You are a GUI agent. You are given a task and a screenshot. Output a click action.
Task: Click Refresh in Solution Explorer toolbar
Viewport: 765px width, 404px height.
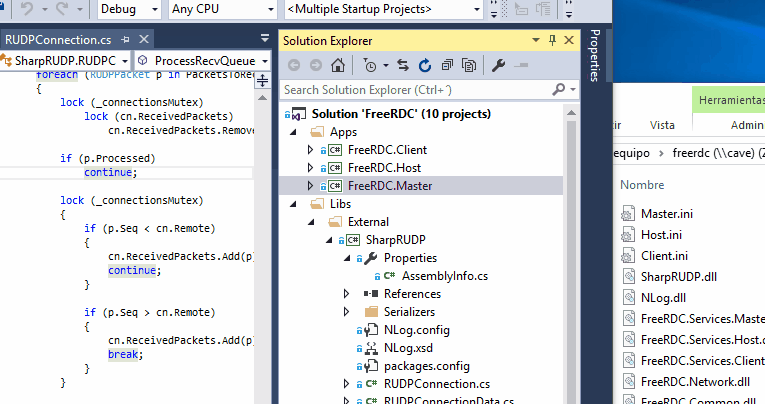point(425,65)
